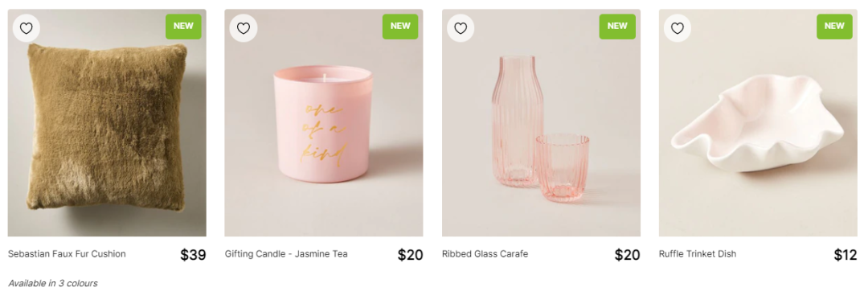Select NEW badge on trinket dish card
Viewport: 868px width, 304px height.
tap(834, 26)
